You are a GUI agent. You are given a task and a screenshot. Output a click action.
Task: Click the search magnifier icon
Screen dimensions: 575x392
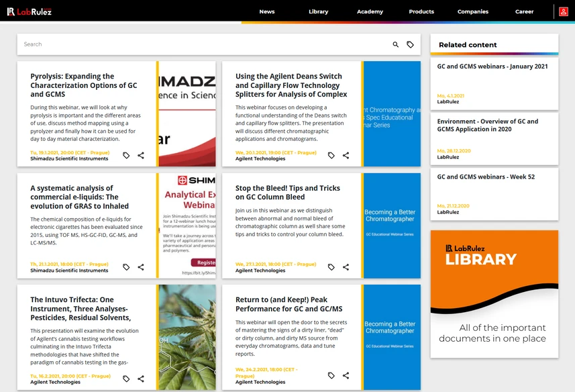click(396, 44)
